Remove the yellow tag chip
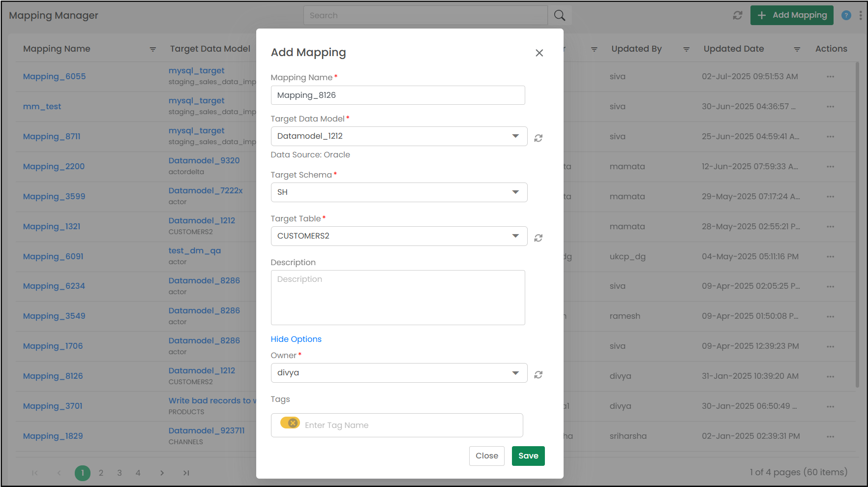This screenshot has width=868, height=487. (293, 423)
